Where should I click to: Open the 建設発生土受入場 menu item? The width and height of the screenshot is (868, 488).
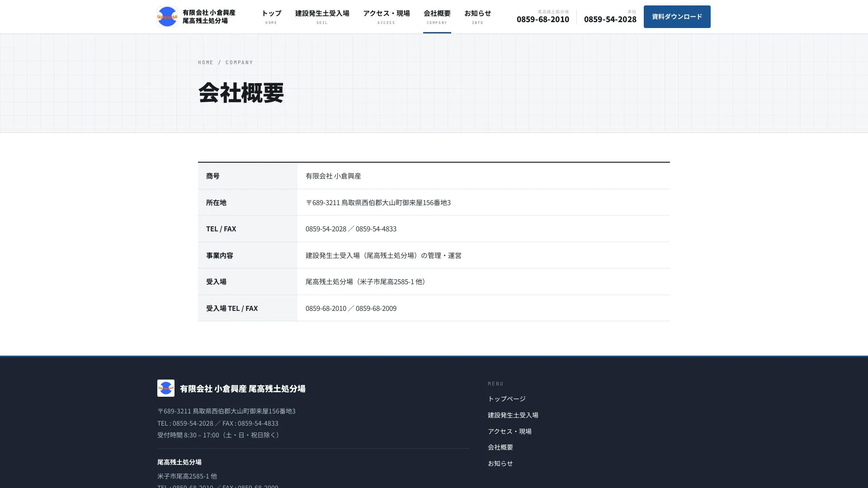pyautogui.click(x=322, y=17)
